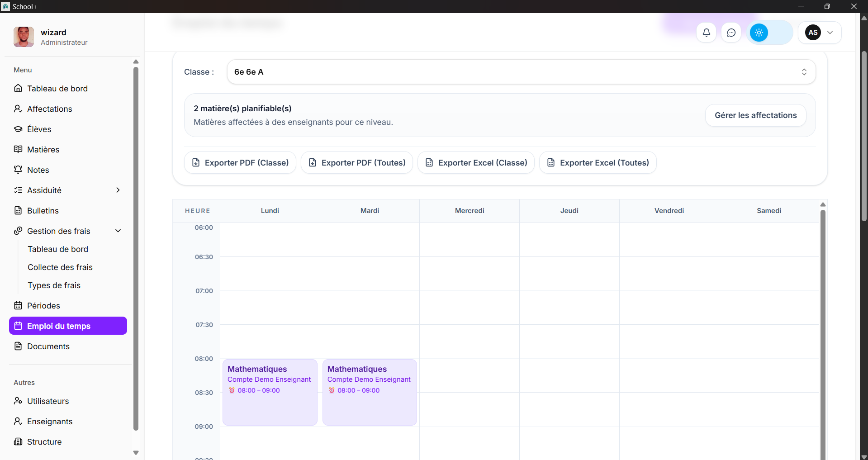Viewport: 868px width, 460px height.
Task: Click the graduation cap icon for Élèves
Action: [x=18, y=129]
